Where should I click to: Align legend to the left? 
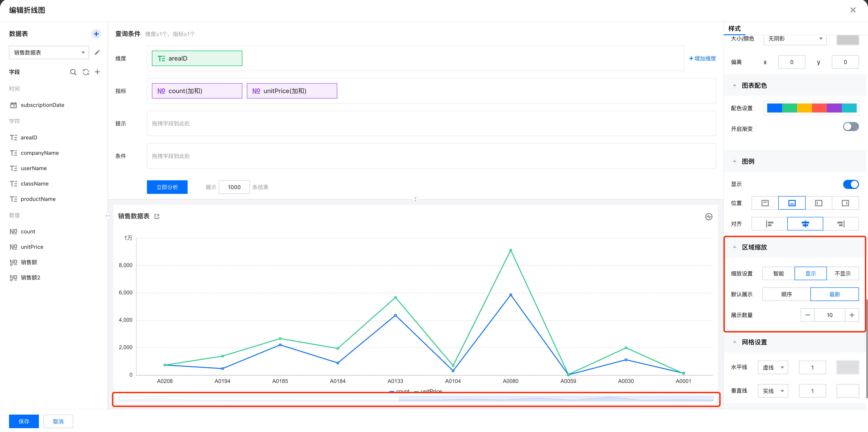tap(769, 224)
